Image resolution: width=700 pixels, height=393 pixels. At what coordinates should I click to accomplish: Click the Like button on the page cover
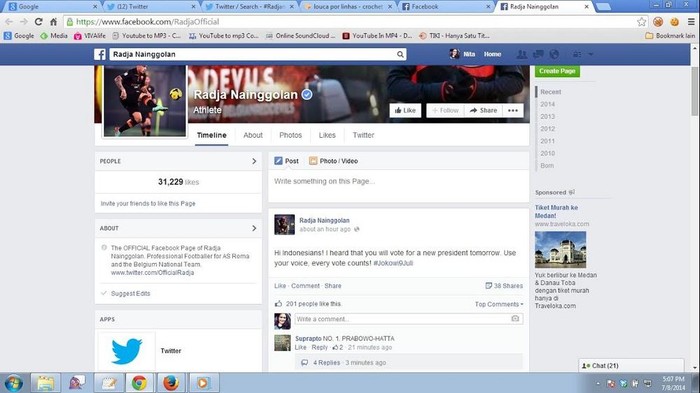(x=405, y=110)
